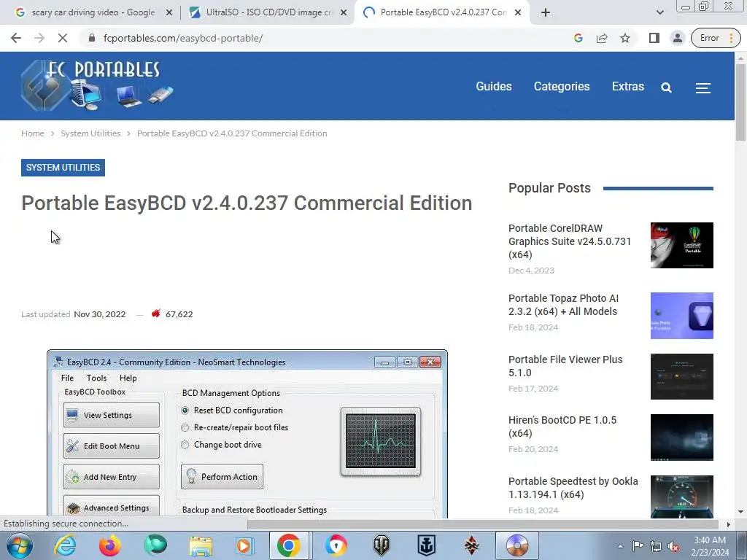This screenshot has height=560, width=747.
Task: Close the UltraISO tab
Action: tap(344, 13)
